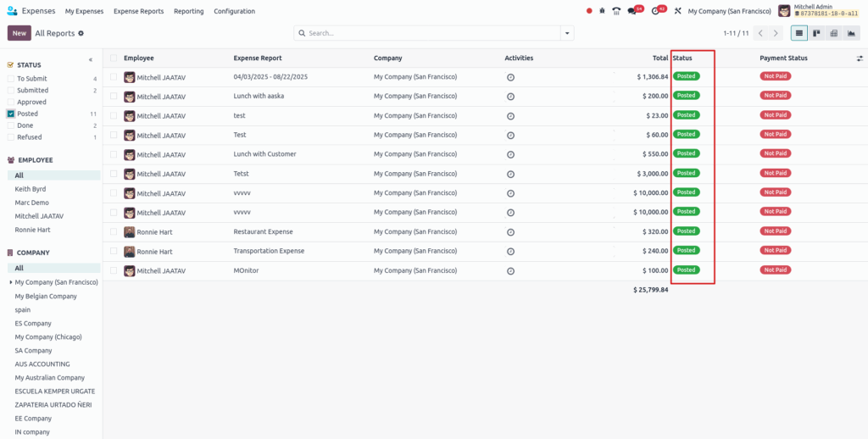
Task: Switch to Graph view
Action: (851, 33)
